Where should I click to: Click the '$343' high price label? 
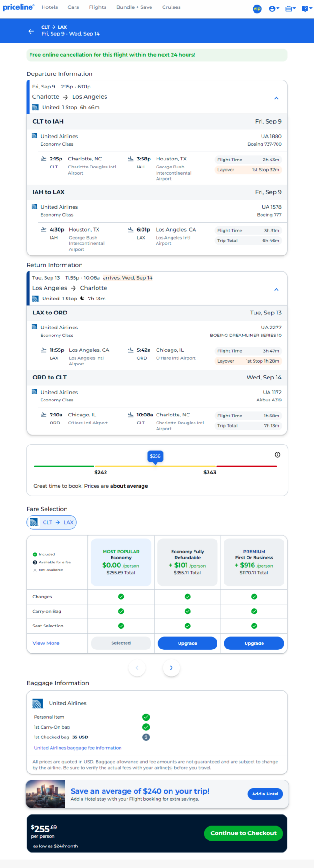tap(210, 472)
